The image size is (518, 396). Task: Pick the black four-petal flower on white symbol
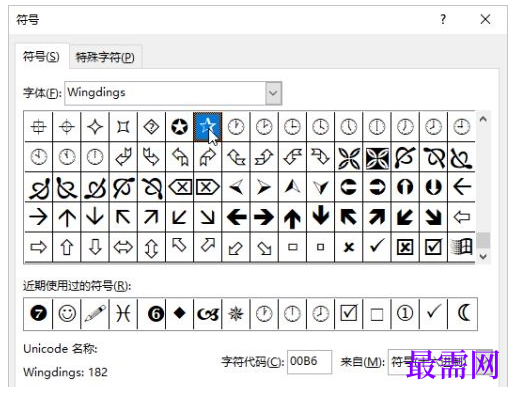(349, 157)
